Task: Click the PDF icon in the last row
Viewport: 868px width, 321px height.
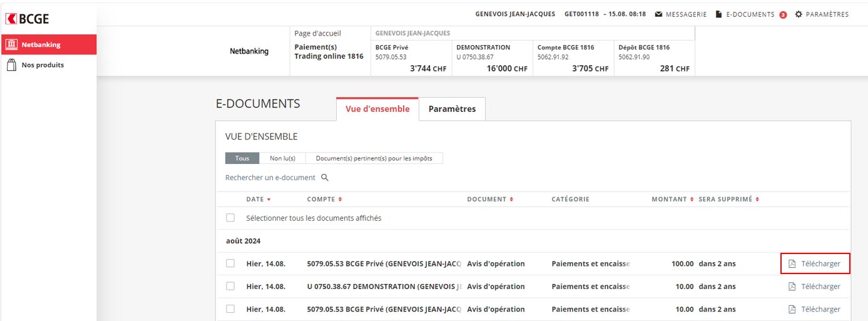Action: coord(792,309)
